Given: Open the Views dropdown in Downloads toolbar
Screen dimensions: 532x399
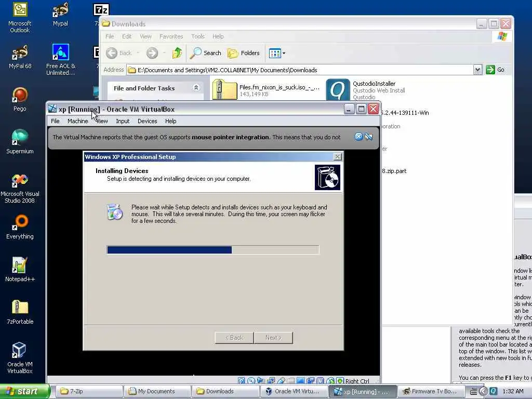Looking at the screenshot, I should pos(277,53).
